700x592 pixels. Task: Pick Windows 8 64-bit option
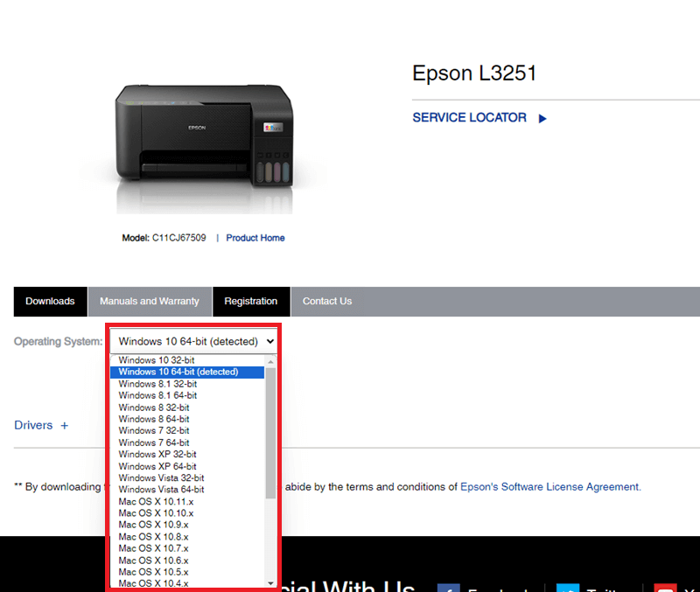[x=187, y=419]
